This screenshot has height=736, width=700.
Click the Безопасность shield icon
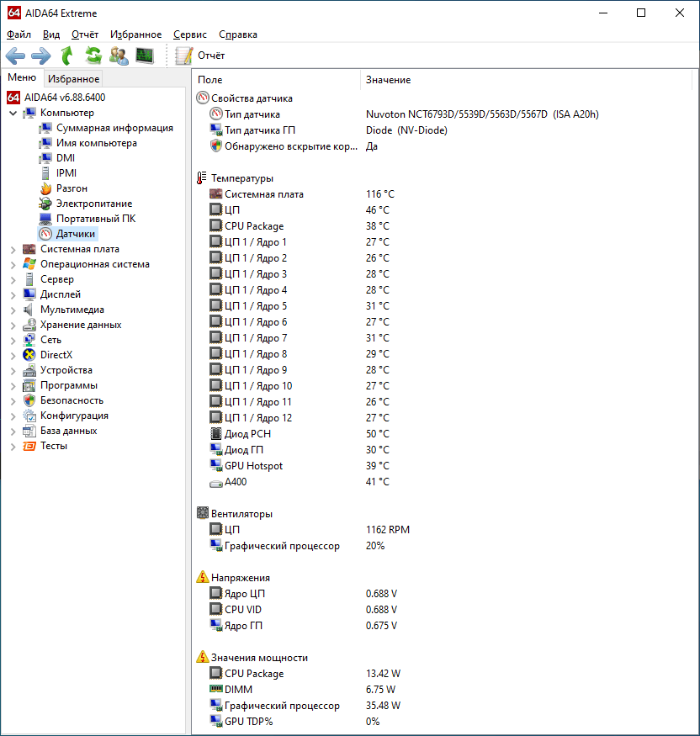[x=29, y=400]
